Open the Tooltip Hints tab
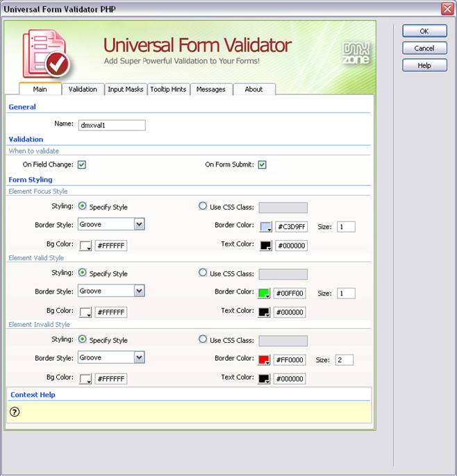Image resolution: width=457 pixels, height=476 pixels. [x=168, y=90]
